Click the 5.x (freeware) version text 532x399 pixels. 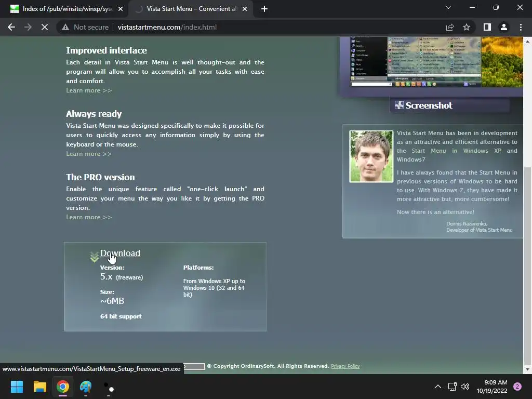[x=122, y=277]
